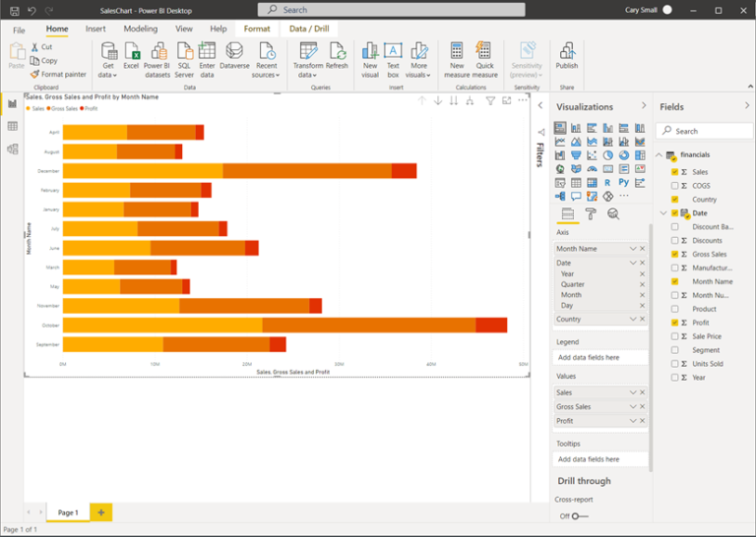Viewport: 756px width, 537px height.
Task: Open the Format paint roller tab
Action: coord(591,213)
